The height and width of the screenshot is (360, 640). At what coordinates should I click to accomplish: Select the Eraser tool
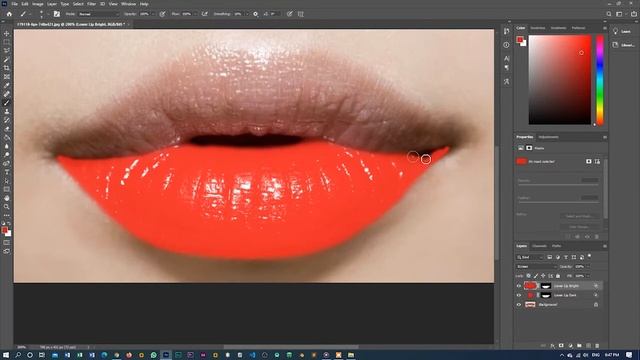click(7, 129)
